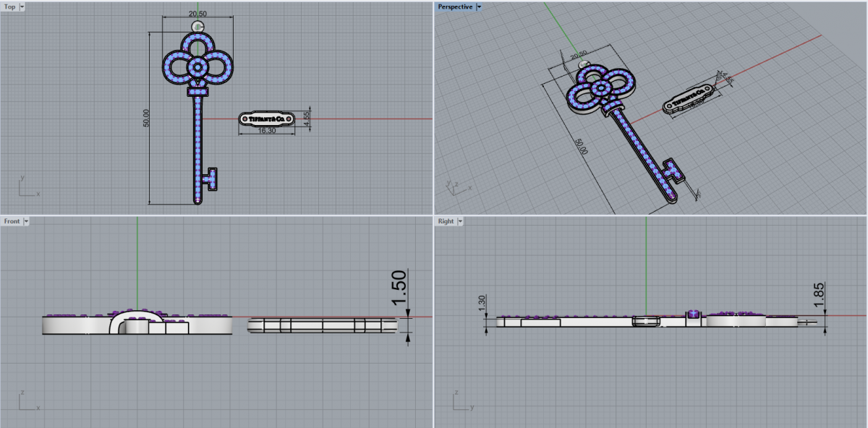Activate the Top viewport title label

click(9, 7)
